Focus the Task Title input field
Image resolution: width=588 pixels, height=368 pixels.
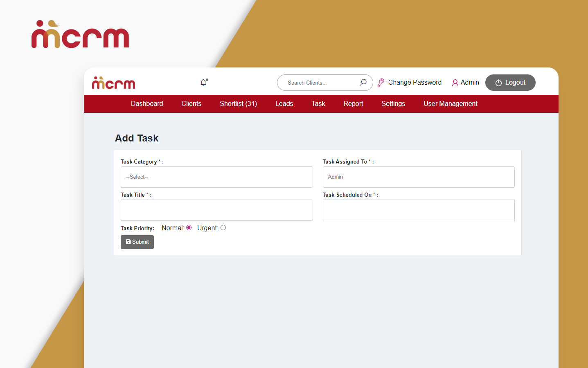coord(216,210)
